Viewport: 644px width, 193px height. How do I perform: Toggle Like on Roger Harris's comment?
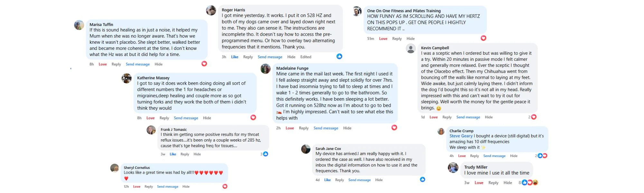[235, 57]
